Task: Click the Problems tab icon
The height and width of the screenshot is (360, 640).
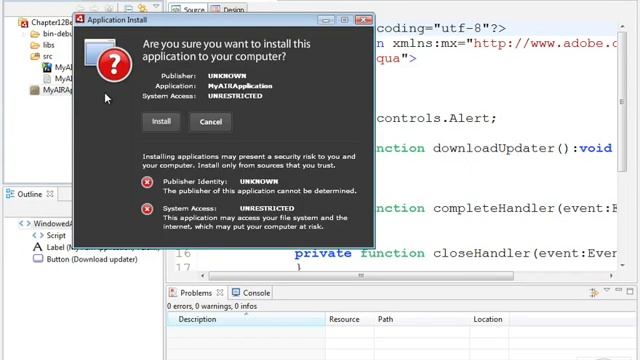Action: [173, 293]
